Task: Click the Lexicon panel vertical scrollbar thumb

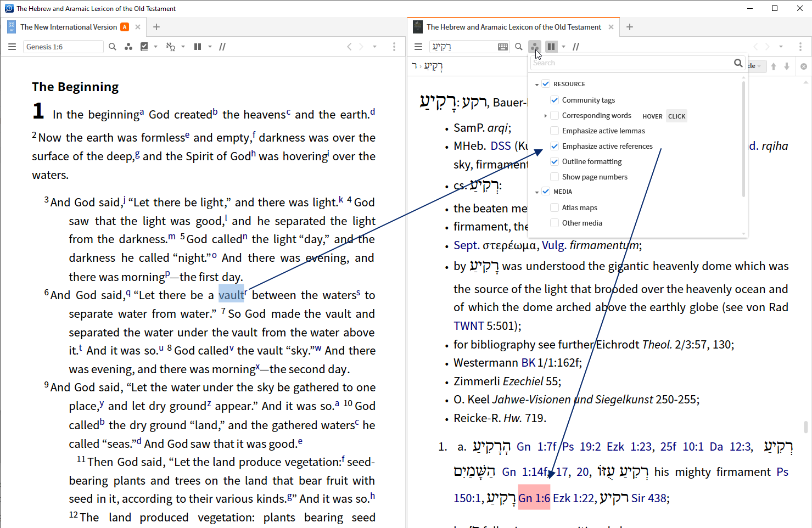Action: click(x=805, y=426)
